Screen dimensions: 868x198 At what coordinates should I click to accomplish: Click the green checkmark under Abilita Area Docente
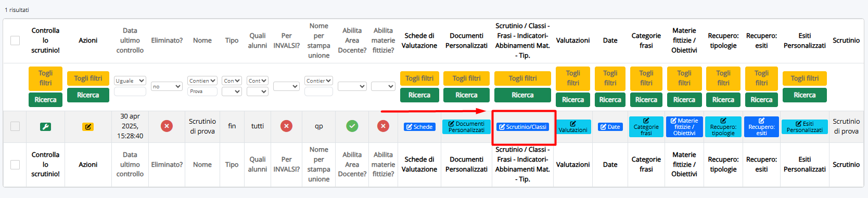352,126
